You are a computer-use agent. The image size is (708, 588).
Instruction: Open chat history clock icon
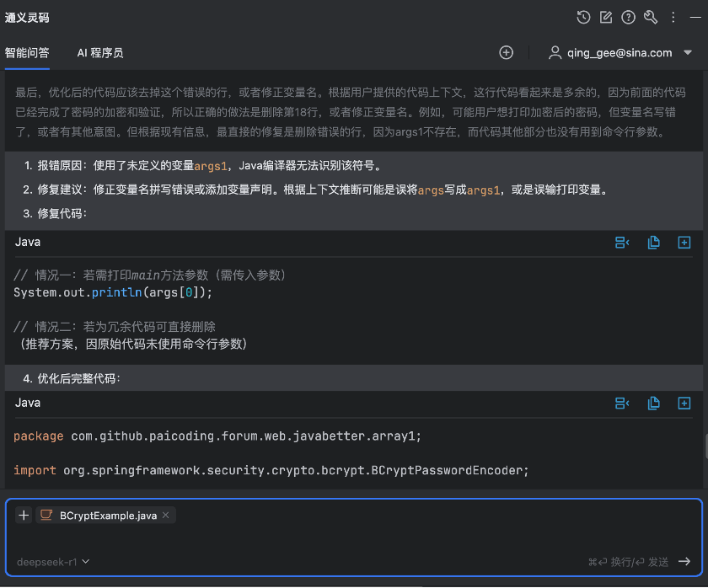tap(583, 18)
